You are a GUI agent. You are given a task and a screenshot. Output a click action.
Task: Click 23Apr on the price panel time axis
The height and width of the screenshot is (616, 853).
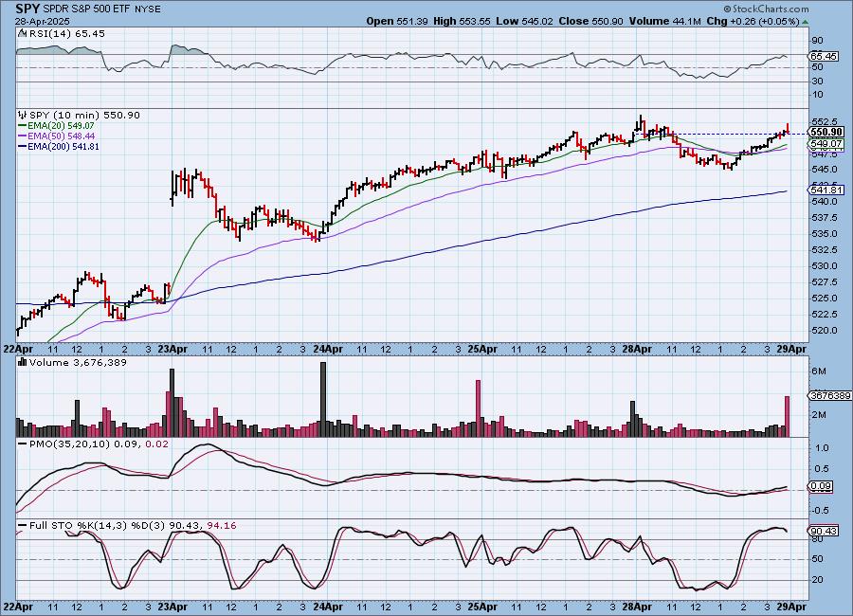coord(173,349)
